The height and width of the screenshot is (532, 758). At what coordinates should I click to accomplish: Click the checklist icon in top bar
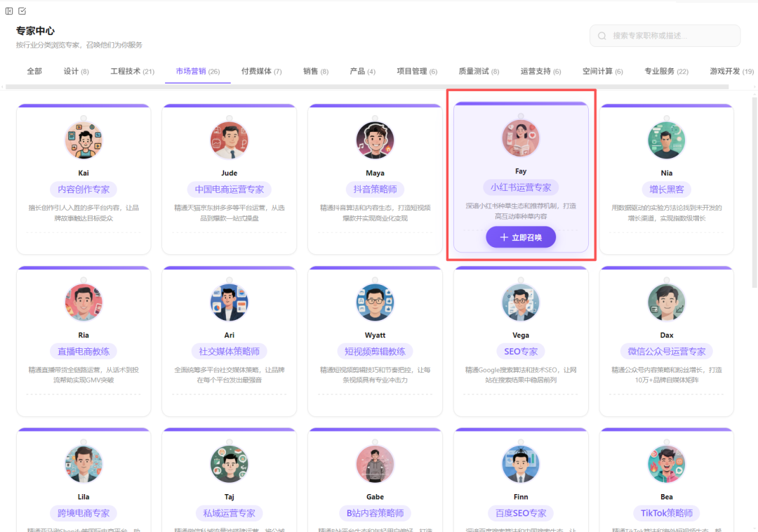coord(22,11)
